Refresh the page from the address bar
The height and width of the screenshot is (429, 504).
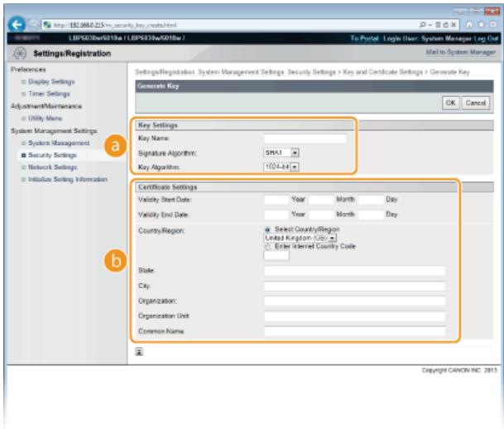point(445,25)
